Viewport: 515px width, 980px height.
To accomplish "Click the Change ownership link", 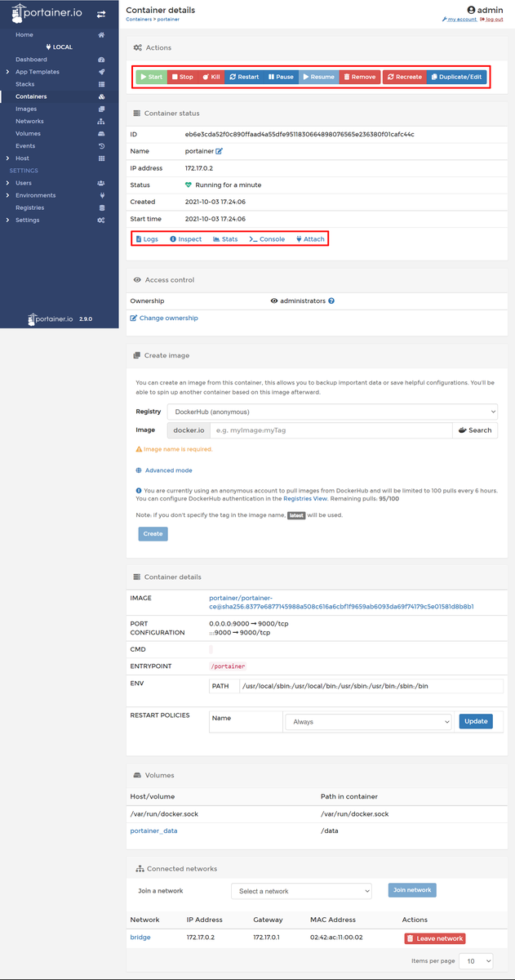I will (164, 318).
